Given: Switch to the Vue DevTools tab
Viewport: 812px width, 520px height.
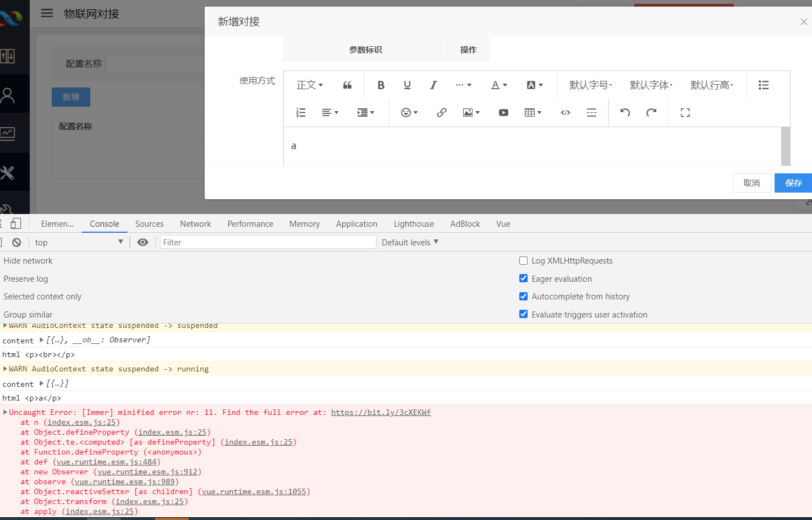Looking at the screenshot, I should [x=503, y=224].
